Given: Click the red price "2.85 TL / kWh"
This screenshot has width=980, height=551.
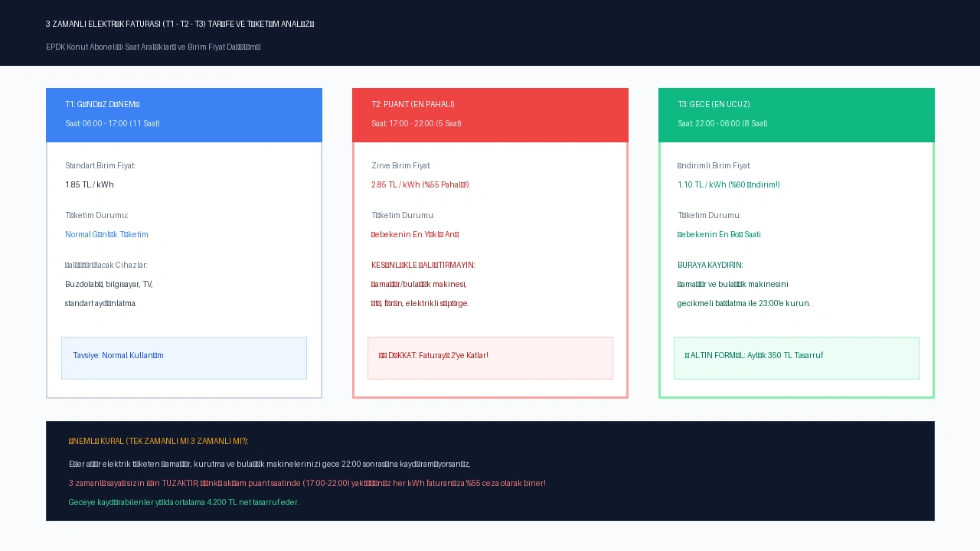Looking at the screenshot, I should pos(420,184).
